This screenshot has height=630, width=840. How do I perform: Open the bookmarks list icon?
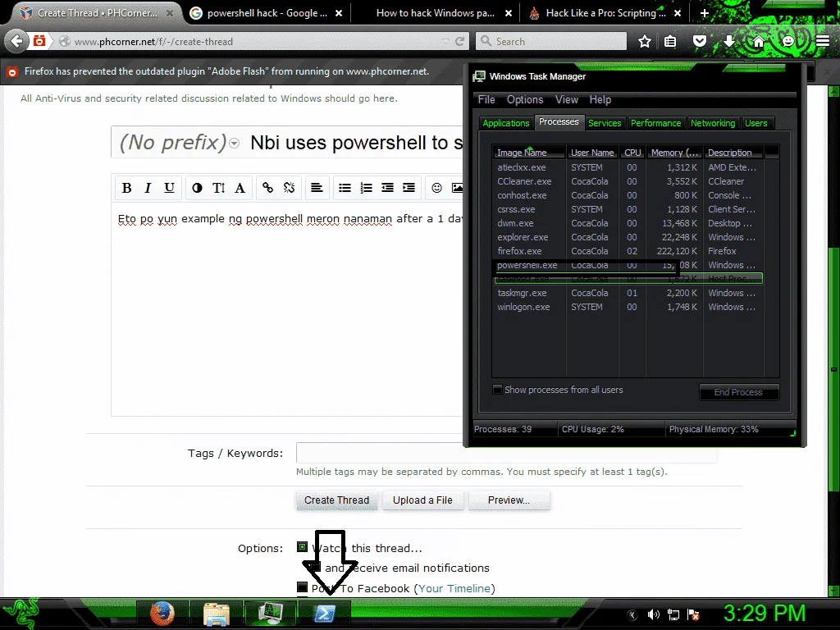coord(670,41)
